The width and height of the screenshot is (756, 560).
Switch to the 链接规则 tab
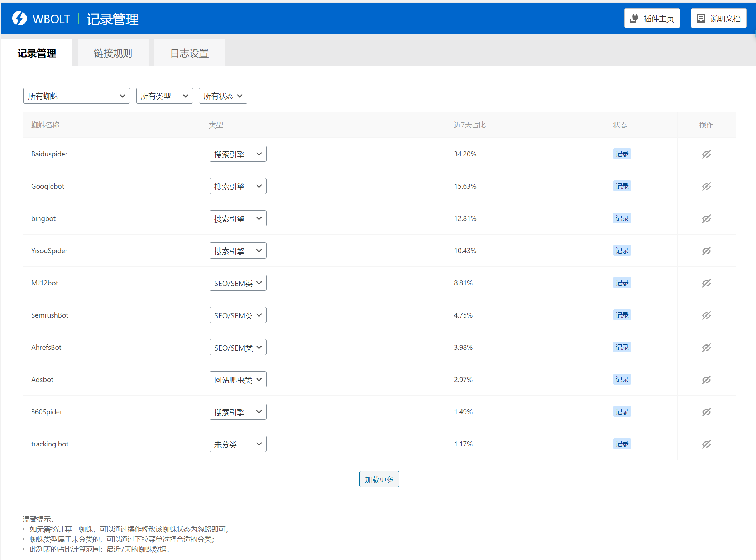click(x=113, y=53)
